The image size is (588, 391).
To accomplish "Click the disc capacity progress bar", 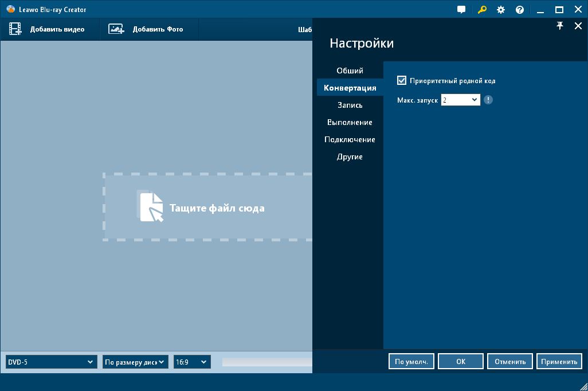I will pos(267,362).
